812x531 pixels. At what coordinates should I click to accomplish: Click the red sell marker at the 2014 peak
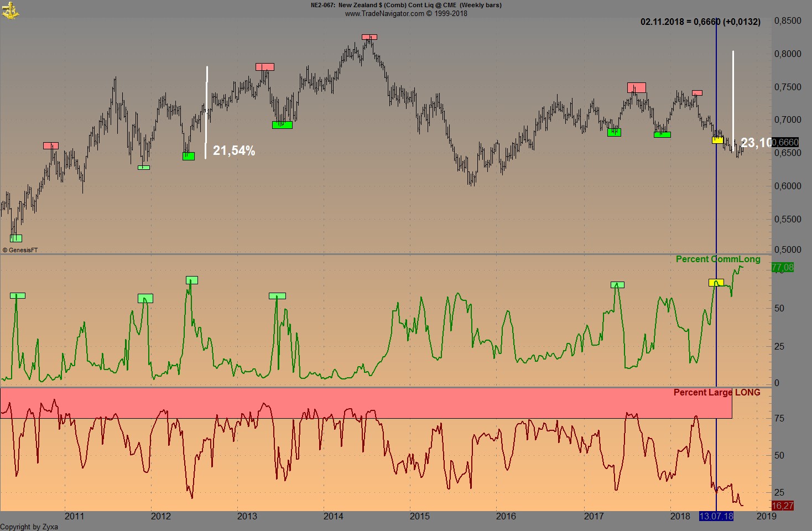pos(369,38)
